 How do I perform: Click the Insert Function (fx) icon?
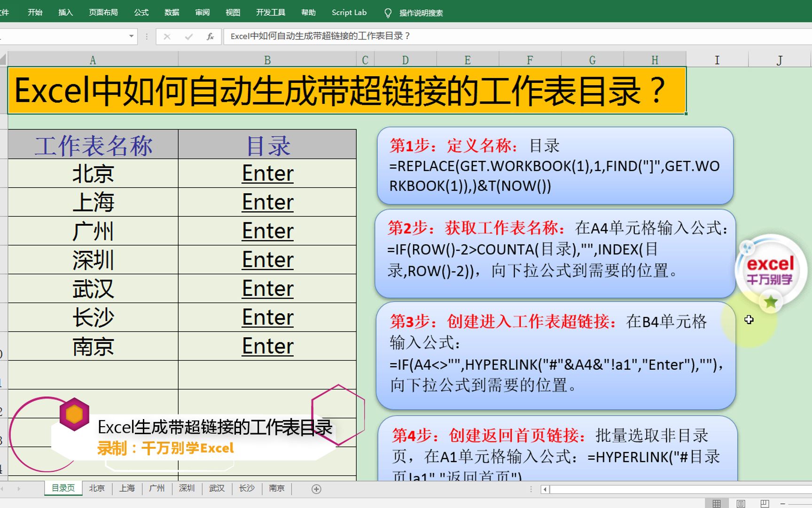211,36
